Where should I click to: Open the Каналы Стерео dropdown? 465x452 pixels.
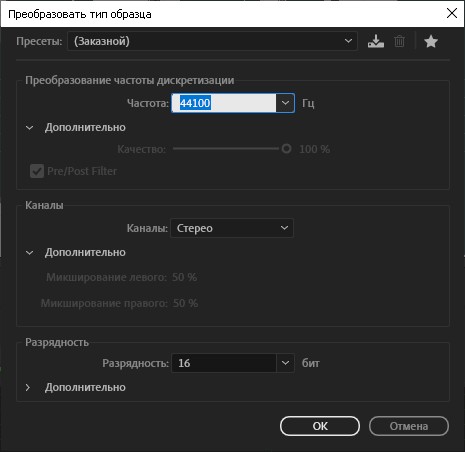[x=232, y=228]
